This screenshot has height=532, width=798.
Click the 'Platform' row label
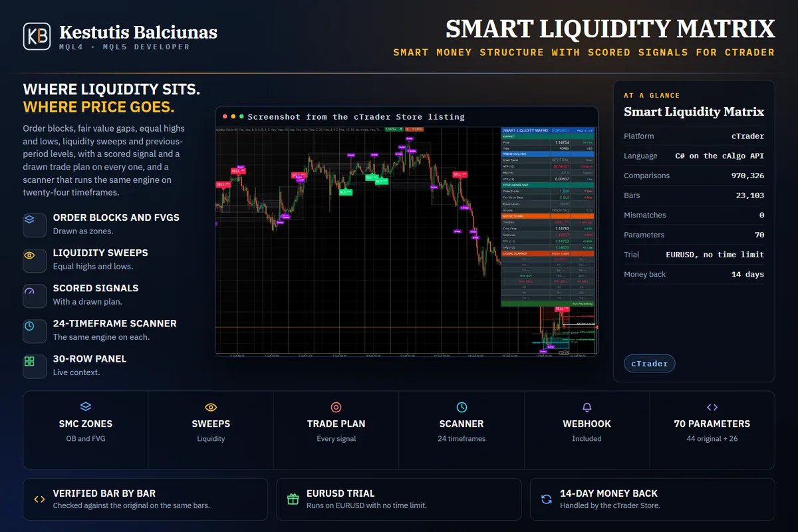(x=638, y=136)
